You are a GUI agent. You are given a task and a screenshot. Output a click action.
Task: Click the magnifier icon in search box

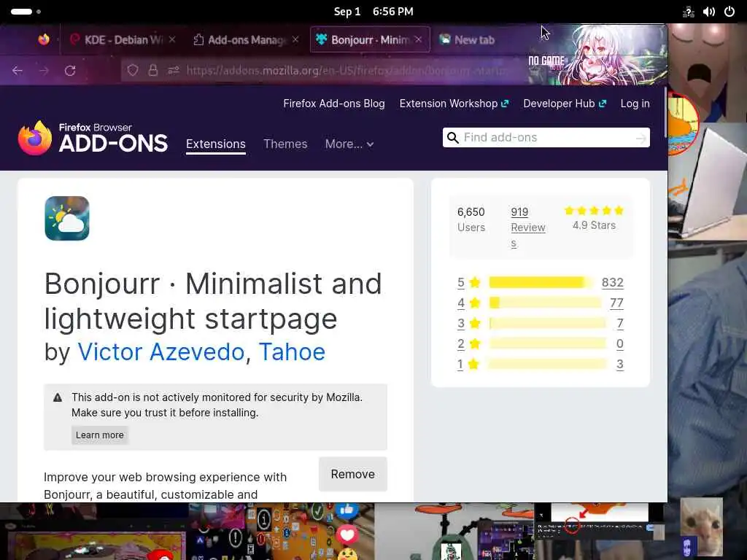click(452, 138)
